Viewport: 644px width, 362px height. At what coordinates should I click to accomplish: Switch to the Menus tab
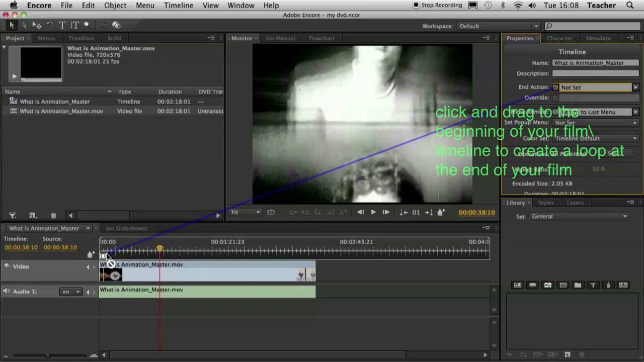[x=46, y=38]
